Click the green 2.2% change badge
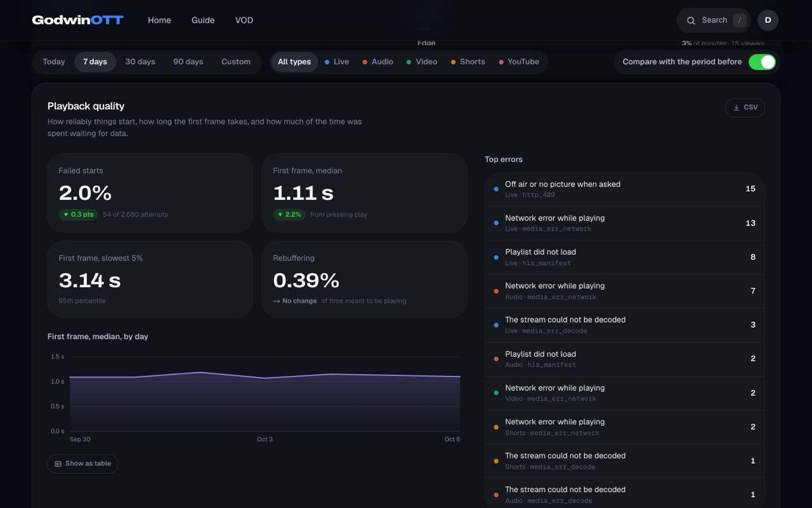 289,215
